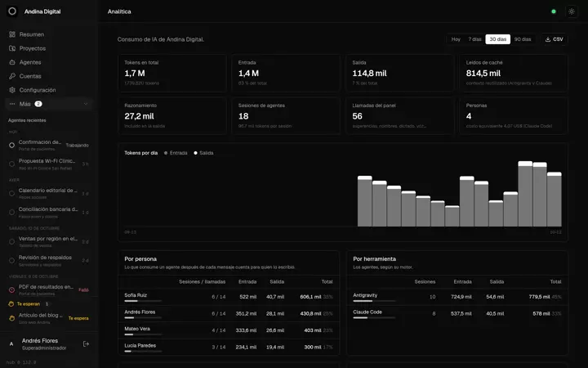
Task: Click the Mateo Vera row
Action: point(229,330)
